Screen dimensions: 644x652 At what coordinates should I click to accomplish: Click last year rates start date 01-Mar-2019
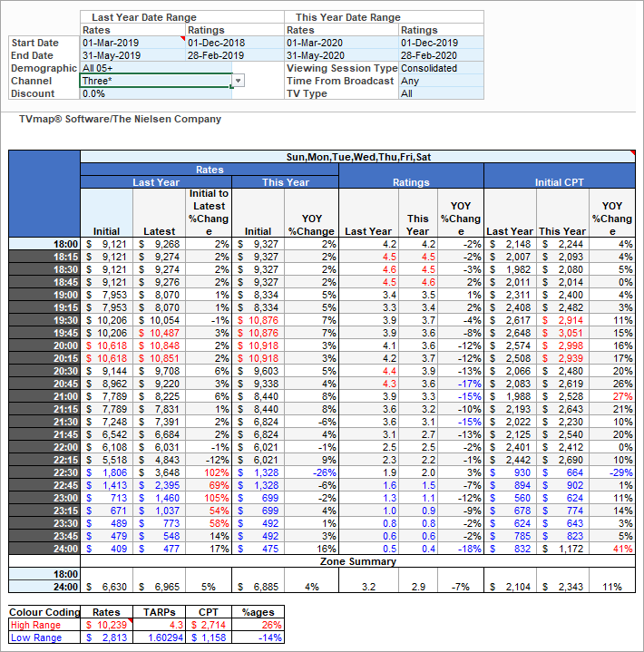click(132, 43)
